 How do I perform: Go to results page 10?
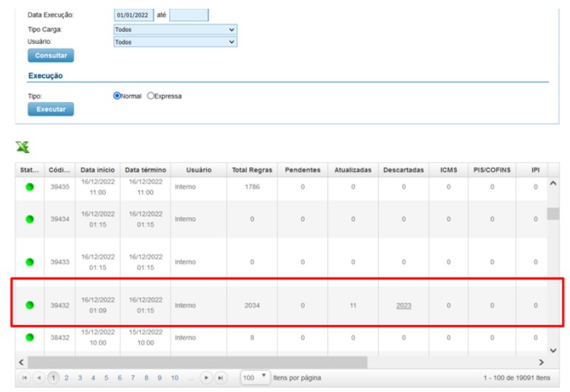tap(175, 378)
